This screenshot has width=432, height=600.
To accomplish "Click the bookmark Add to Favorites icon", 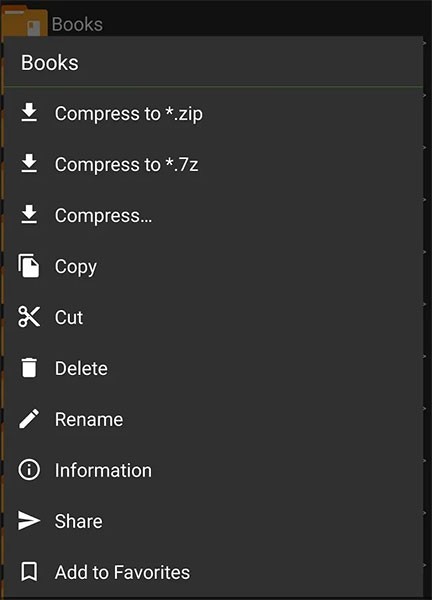I will (x=29, y=572).
